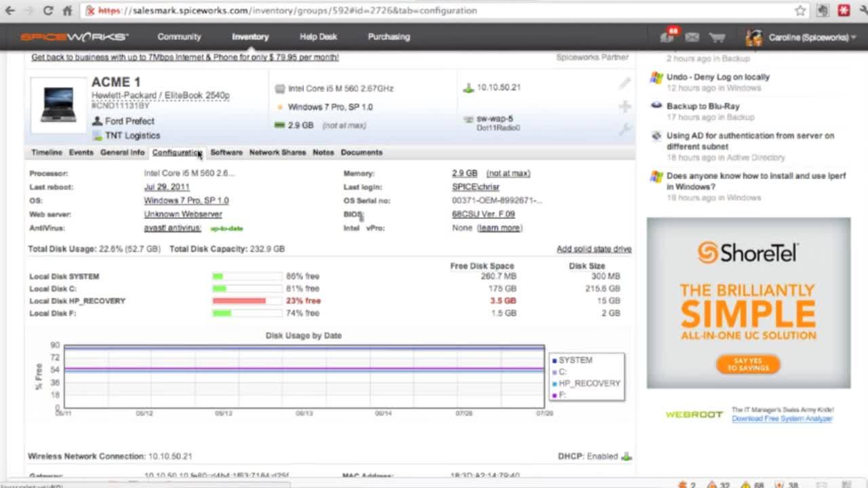Click the Local Disk HP_RECOVERY red usage bar

coord(247,301)
